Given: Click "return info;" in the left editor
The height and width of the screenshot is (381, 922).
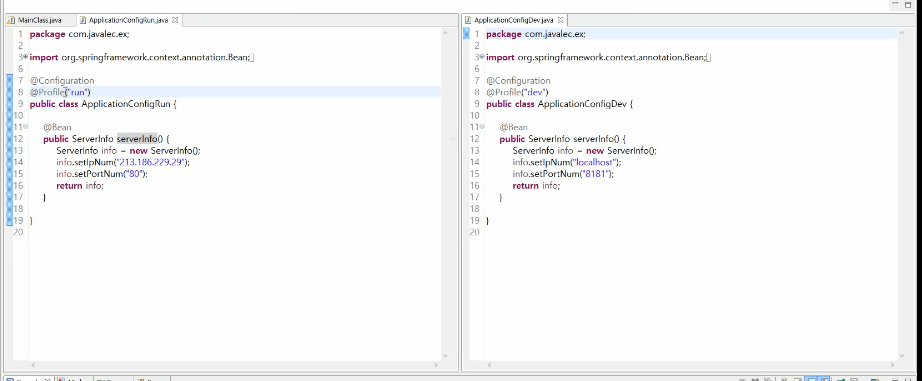Looking at the screenshot, I should click(x=80, y=186).
